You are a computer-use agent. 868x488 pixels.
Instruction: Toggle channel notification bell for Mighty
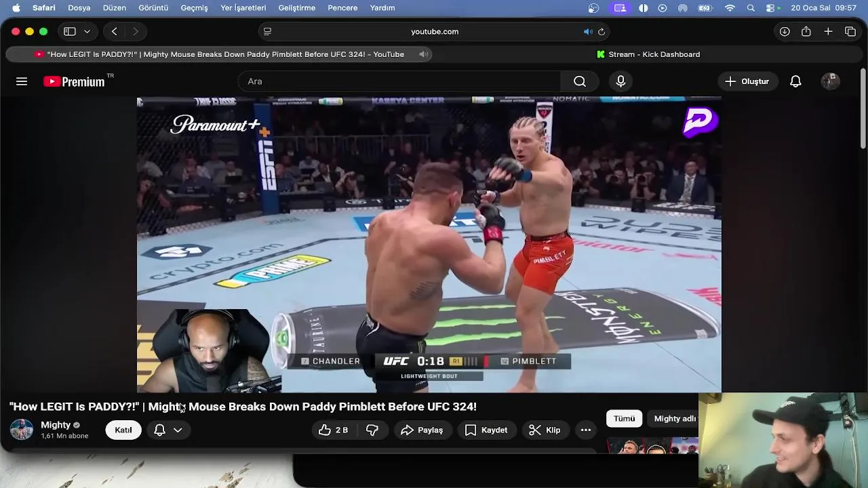(160, 430)
